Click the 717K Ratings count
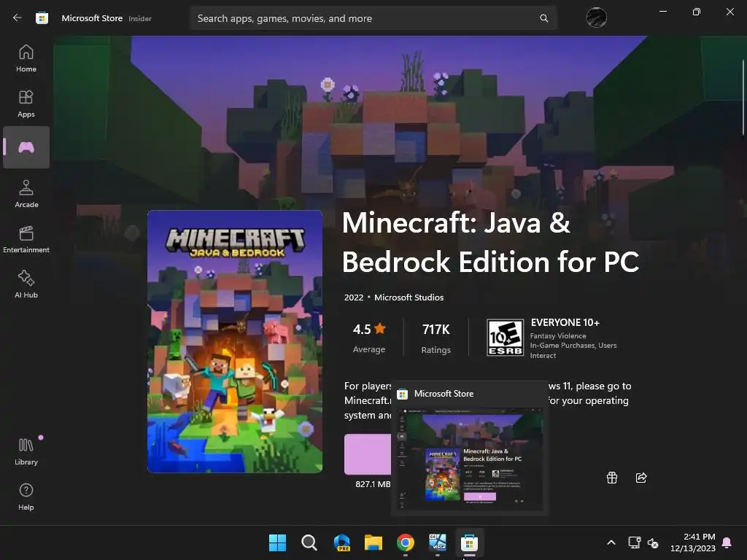The width and height of the screenshot is (747, 560). (436, 338)
